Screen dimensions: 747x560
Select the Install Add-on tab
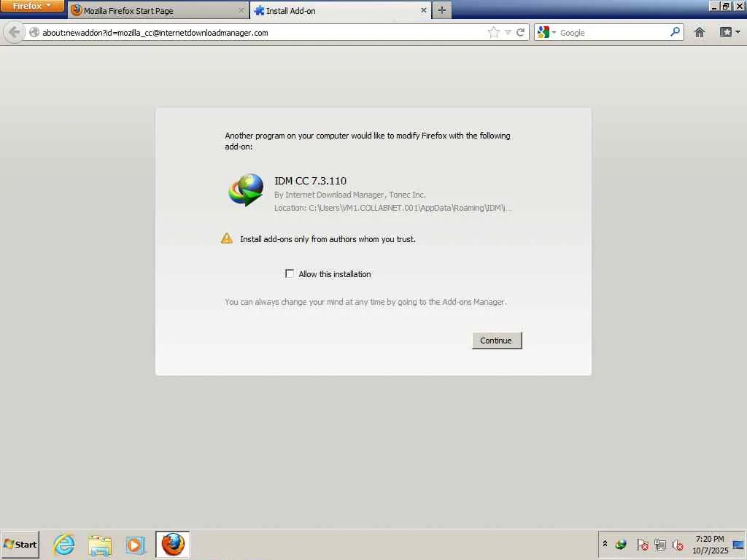pyautogui.click(x=341, y=10)
